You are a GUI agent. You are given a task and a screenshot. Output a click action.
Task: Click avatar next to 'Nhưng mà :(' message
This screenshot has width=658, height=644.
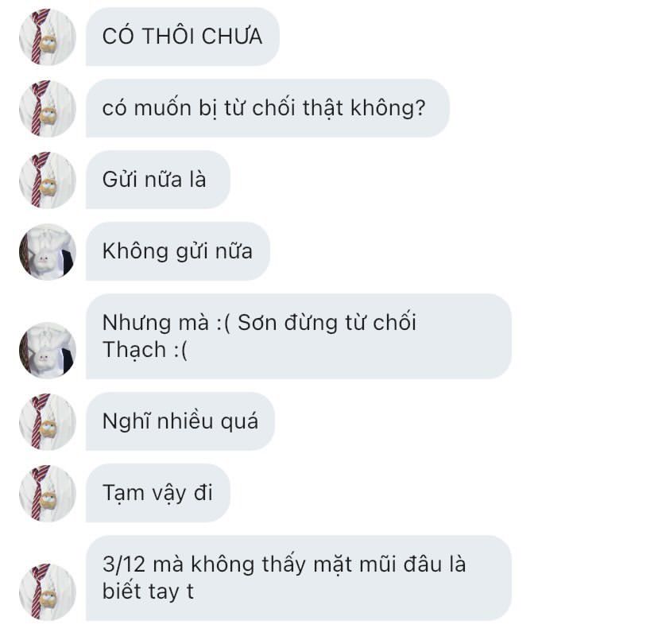[x=48, y=350]
